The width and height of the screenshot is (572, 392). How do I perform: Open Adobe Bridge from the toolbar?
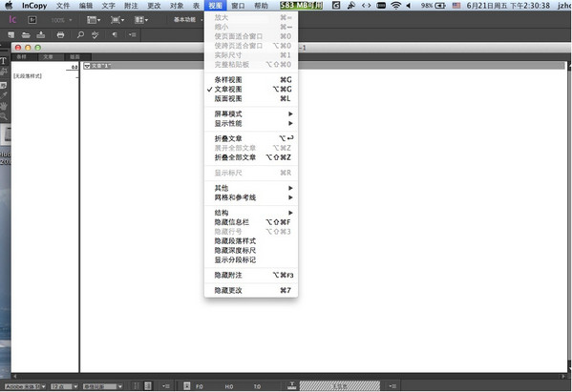tap(32, 20)
